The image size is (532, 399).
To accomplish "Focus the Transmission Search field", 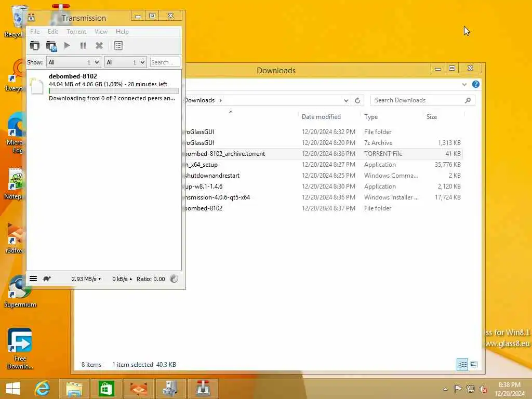I will coord(165,62).
